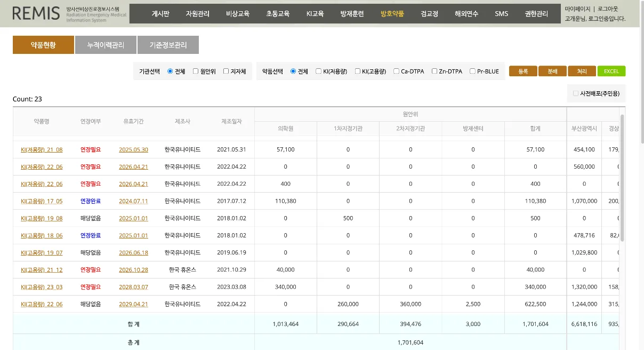Click expiry date 2025.05.30

tap(133, 149)
